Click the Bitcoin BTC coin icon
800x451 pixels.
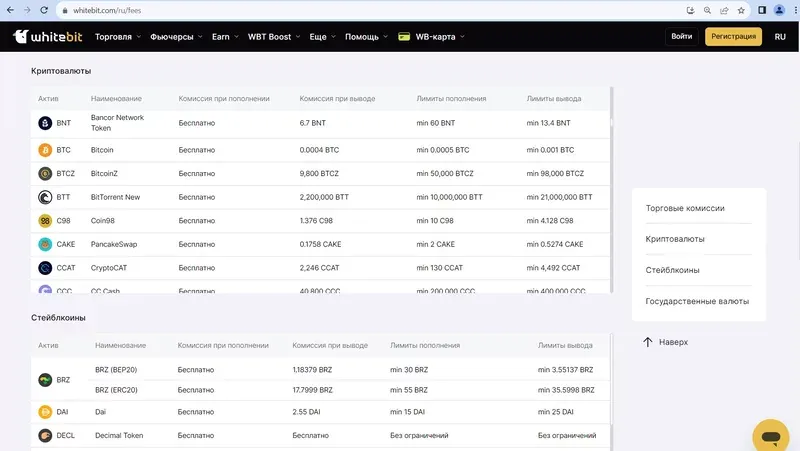click(x=45, y=150)
